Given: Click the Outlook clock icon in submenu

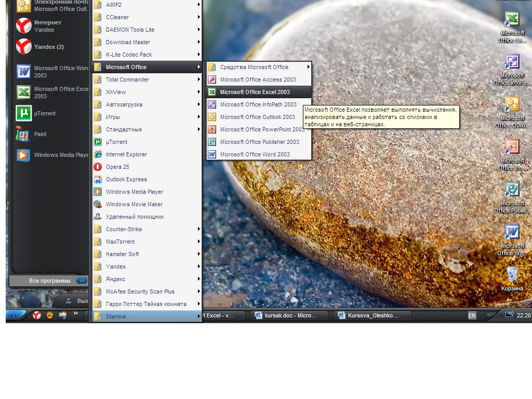Looking at the screenshot, I should click(212, 117).
